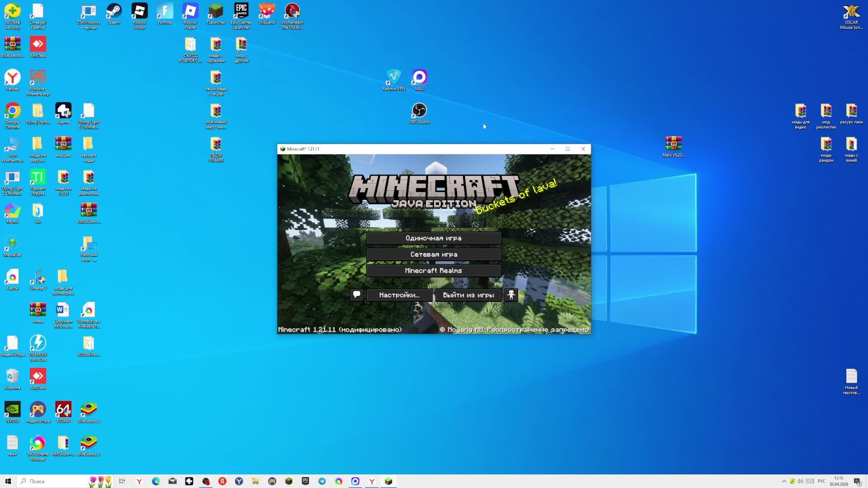Toggle the touch keyboard tray icon

pyautogui.click(x=810, y=481)
